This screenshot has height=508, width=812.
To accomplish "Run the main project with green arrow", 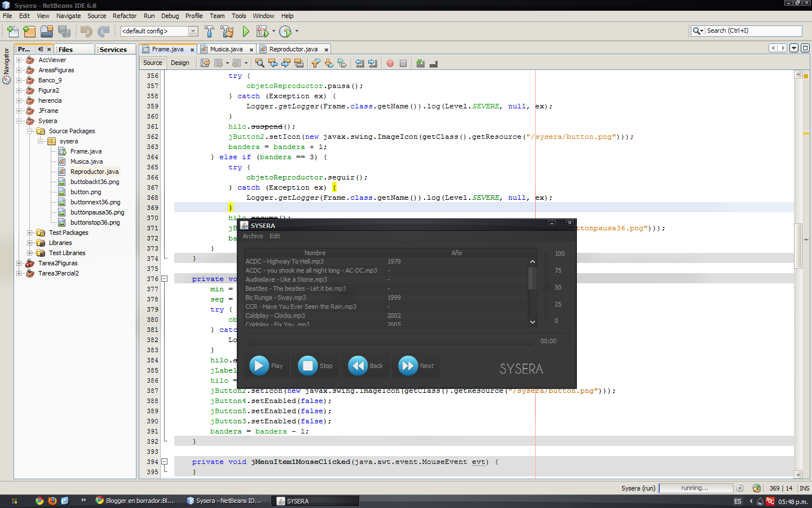I will (x=246, y=32).
